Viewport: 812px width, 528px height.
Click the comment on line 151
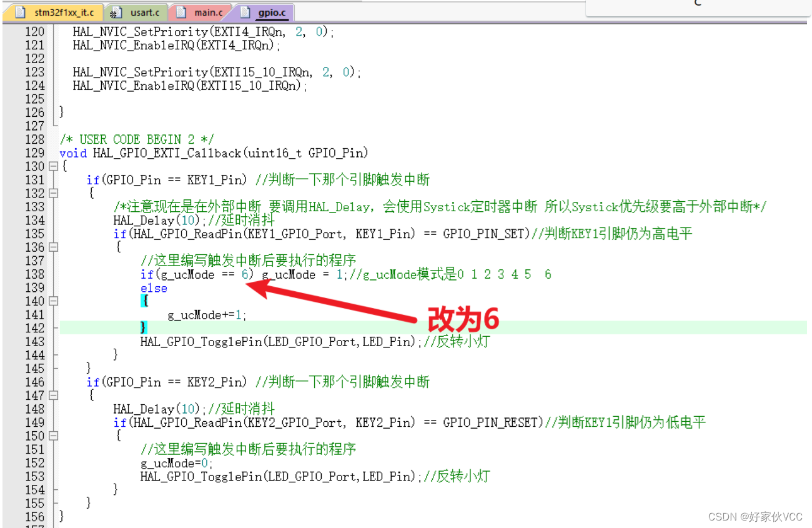coord(249,449)
